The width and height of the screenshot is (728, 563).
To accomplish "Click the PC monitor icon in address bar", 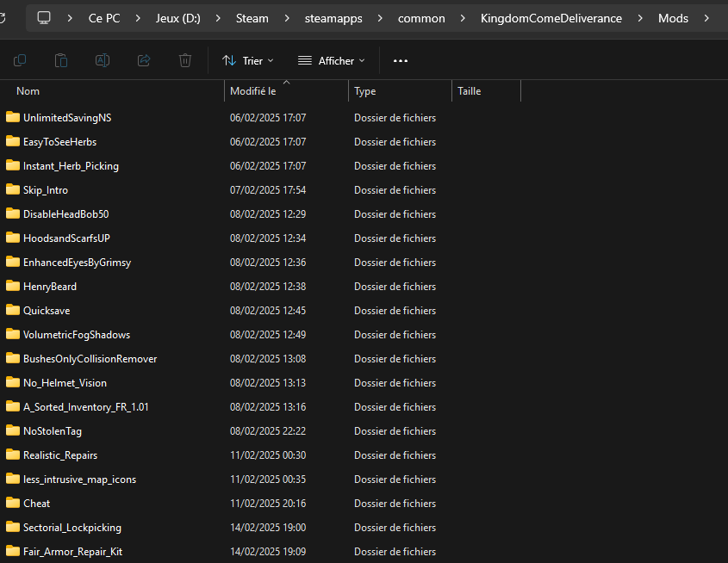I will point(44,18).
